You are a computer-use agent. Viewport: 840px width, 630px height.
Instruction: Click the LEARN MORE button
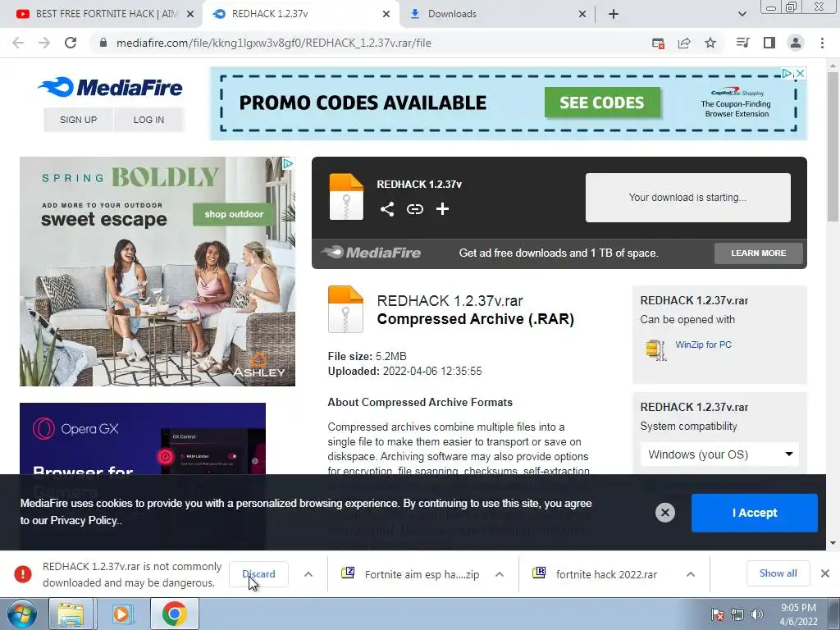[759, 253]
